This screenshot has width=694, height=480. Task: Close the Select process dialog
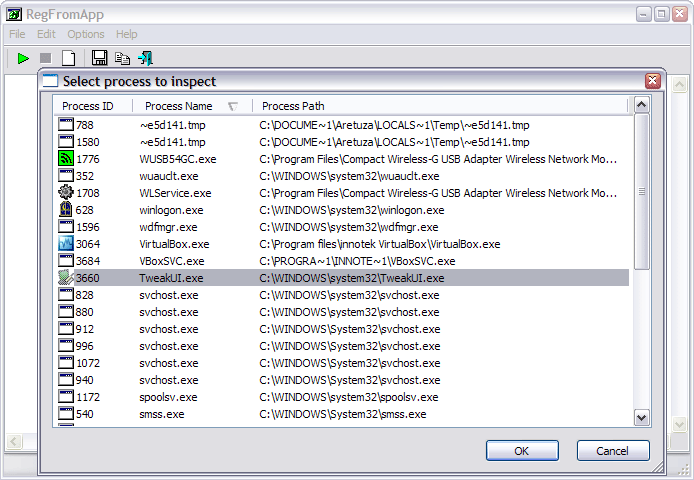pyautogui.click(x=653, y=81)
